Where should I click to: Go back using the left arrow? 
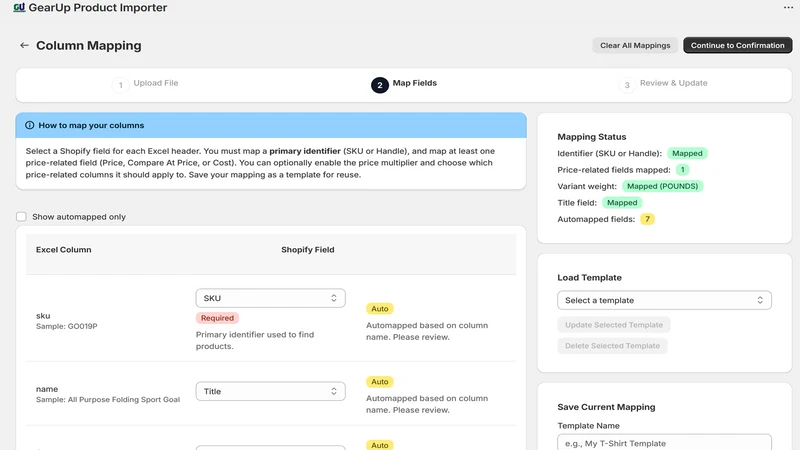[24, 45]
